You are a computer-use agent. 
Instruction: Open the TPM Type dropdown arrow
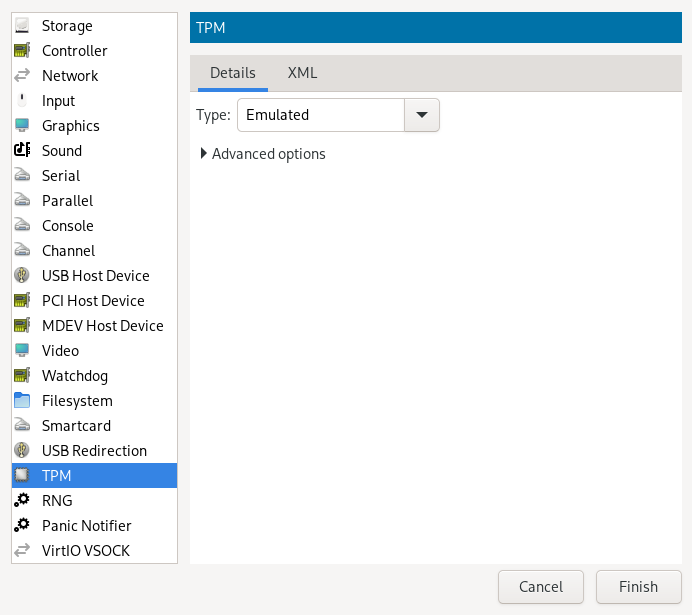tap(421, 115)
